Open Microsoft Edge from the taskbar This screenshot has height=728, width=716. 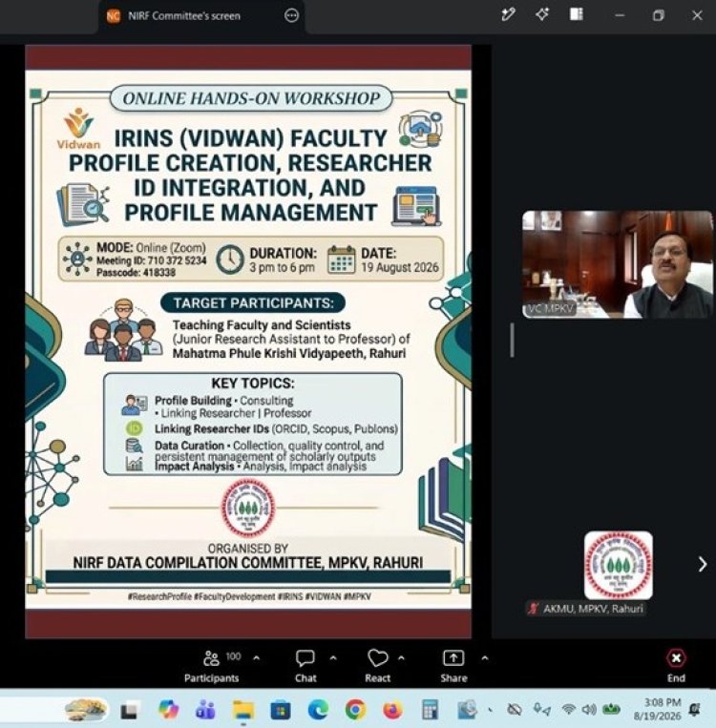tap(318, 710)
